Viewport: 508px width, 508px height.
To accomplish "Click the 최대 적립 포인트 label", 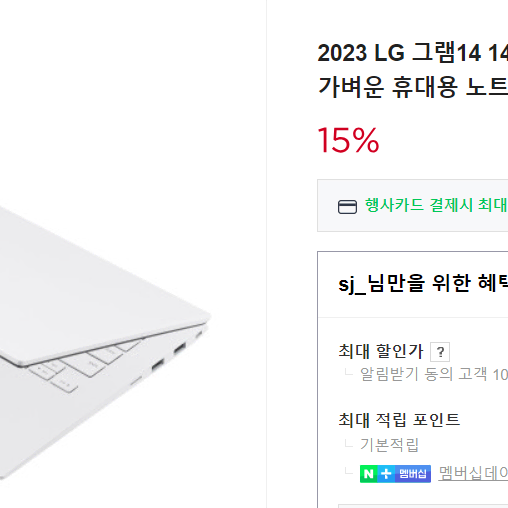I will click(399, 420).
